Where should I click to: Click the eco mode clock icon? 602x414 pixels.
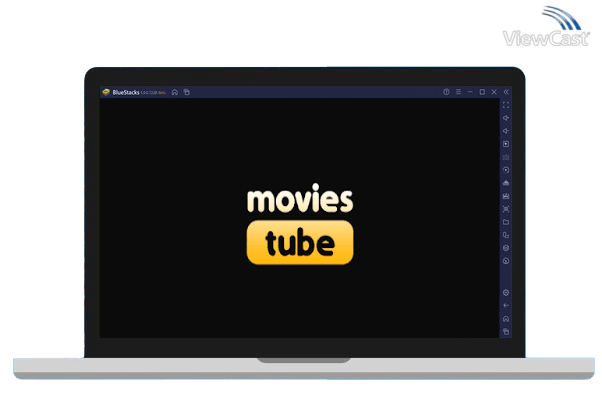coord(506,261)
